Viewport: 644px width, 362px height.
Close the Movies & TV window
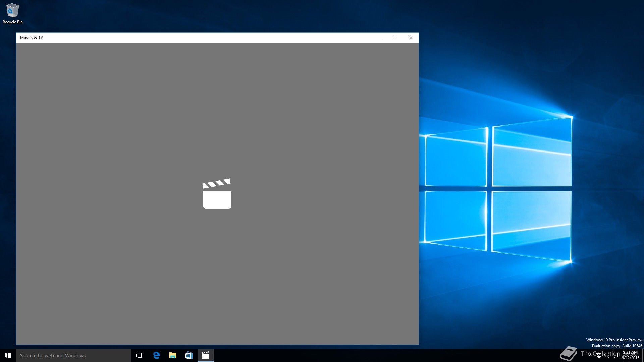pyautogui.click(x=411, y=38)
